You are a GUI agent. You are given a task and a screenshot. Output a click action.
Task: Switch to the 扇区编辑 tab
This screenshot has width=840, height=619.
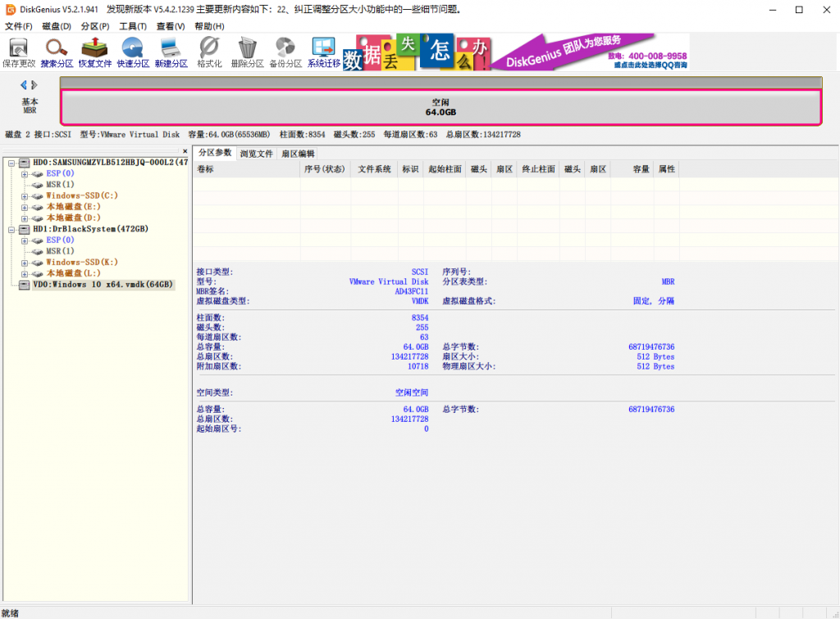click(x=298, y=154)
